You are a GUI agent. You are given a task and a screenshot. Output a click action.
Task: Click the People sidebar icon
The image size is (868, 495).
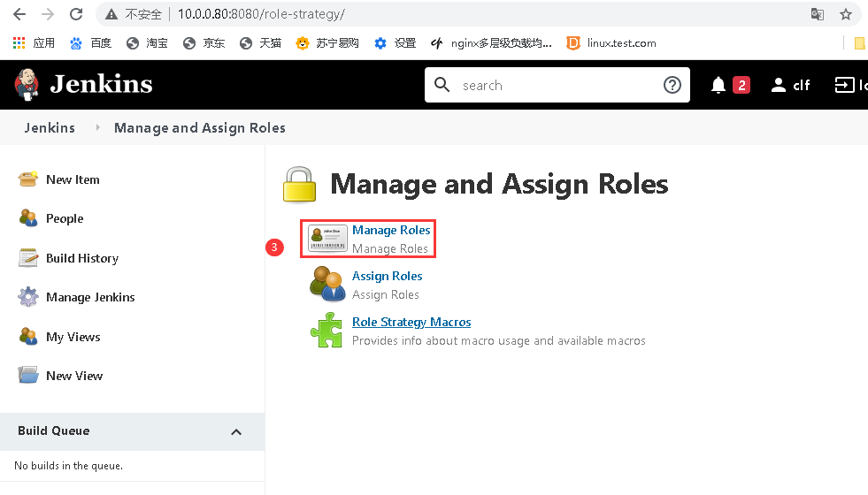pyautogui.click(x=27, y=218)
